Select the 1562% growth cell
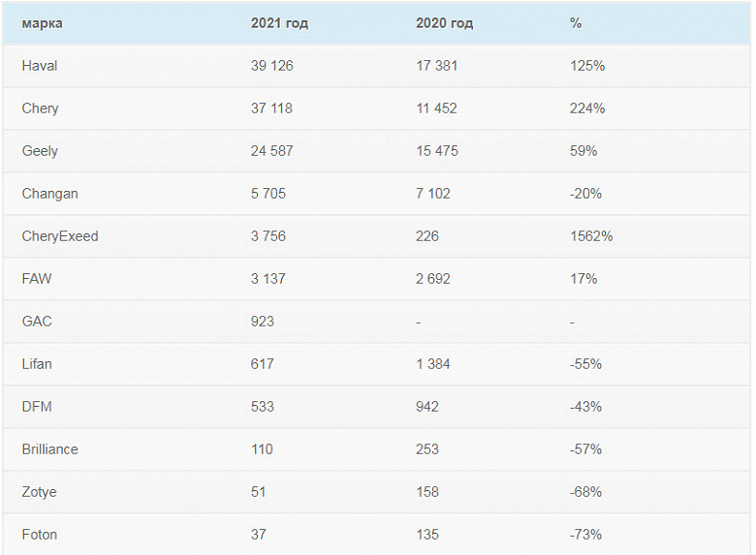 tap(591, 236)
